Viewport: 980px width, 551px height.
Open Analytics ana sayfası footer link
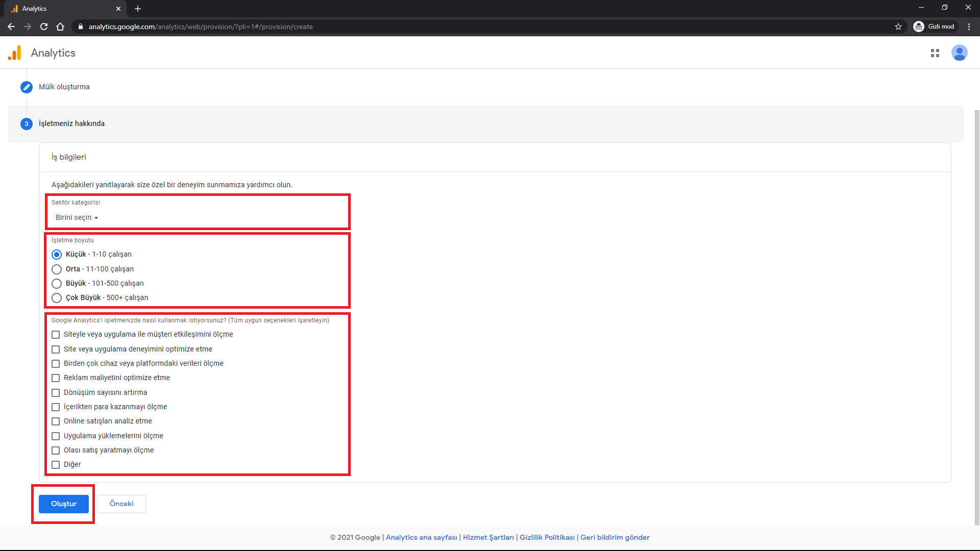(422, 538)
